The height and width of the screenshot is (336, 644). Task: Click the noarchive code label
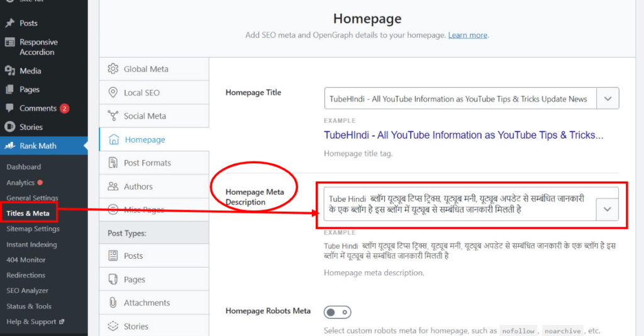tap(563, 331)
